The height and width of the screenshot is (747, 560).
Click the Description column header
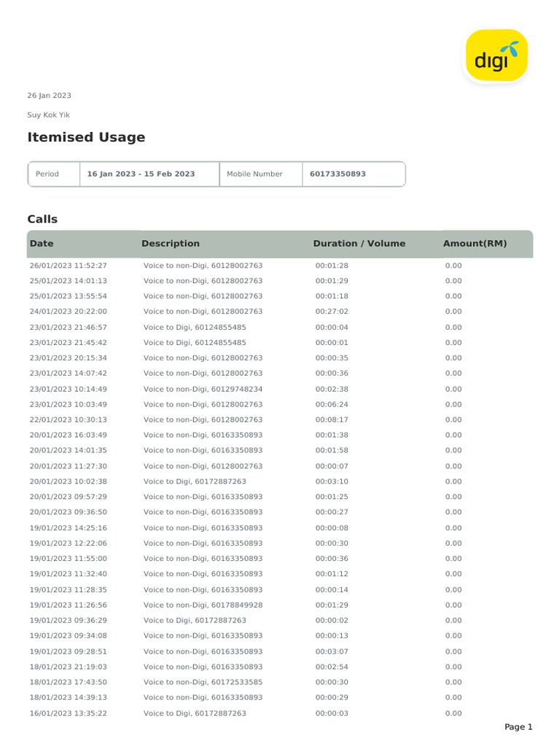tap(170, 244)
